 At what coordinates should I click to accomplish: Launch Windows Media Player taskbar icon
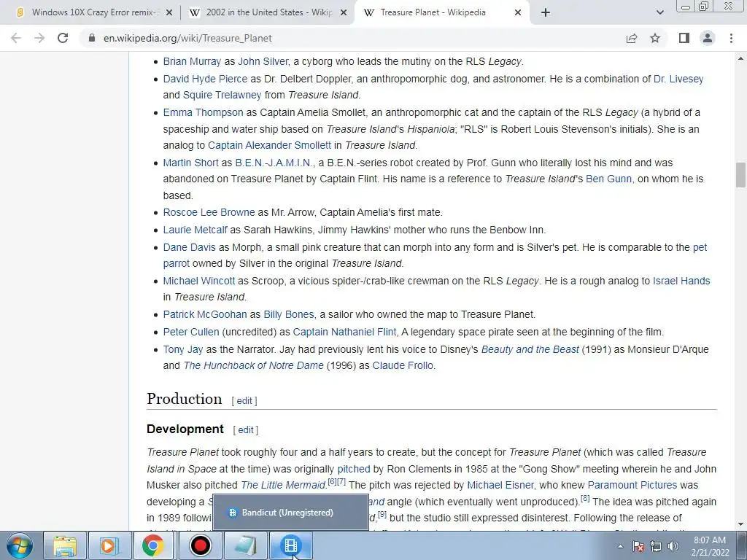coord(109,545)
